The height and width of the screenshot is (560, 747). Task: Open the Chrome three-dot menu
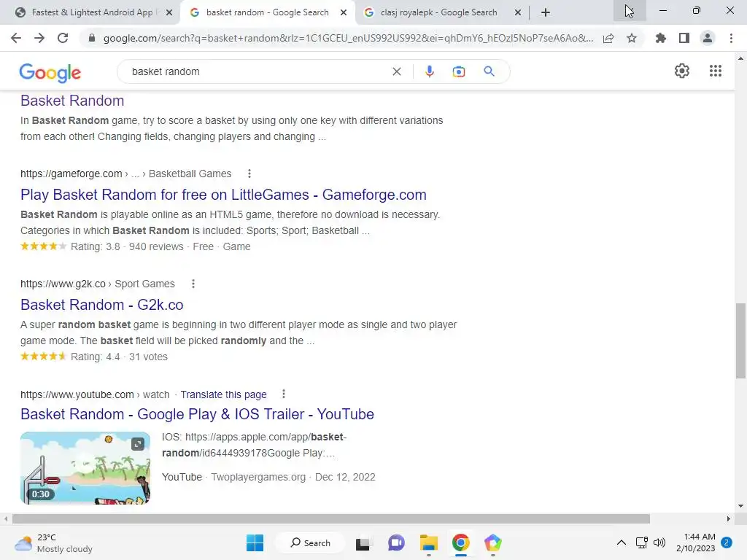coord(731,38)
